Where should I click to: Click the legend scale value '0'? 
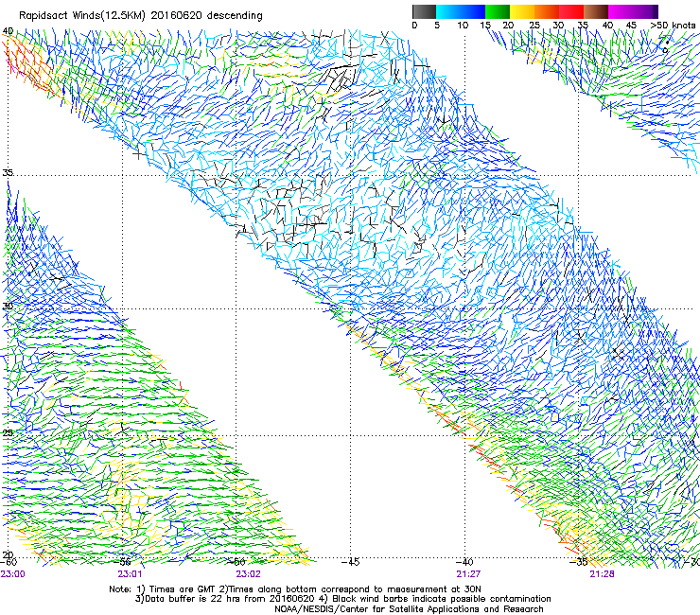pos(414,26)
